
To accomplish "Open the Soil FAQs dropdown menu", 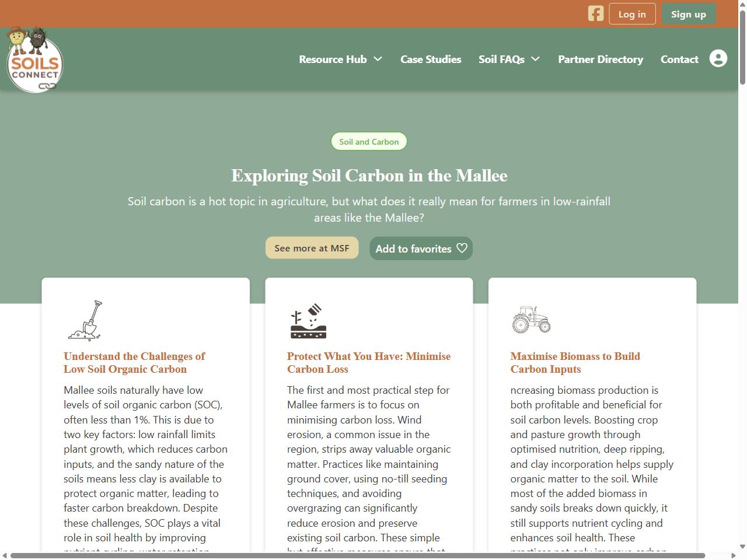I will coord(509,59).
